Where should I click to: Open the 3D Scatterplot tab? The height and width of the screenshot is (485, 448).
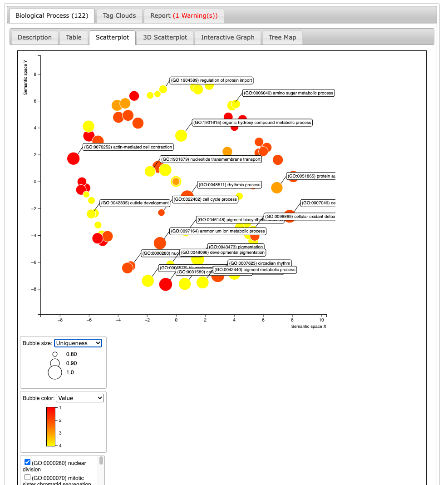pos(165,37)
